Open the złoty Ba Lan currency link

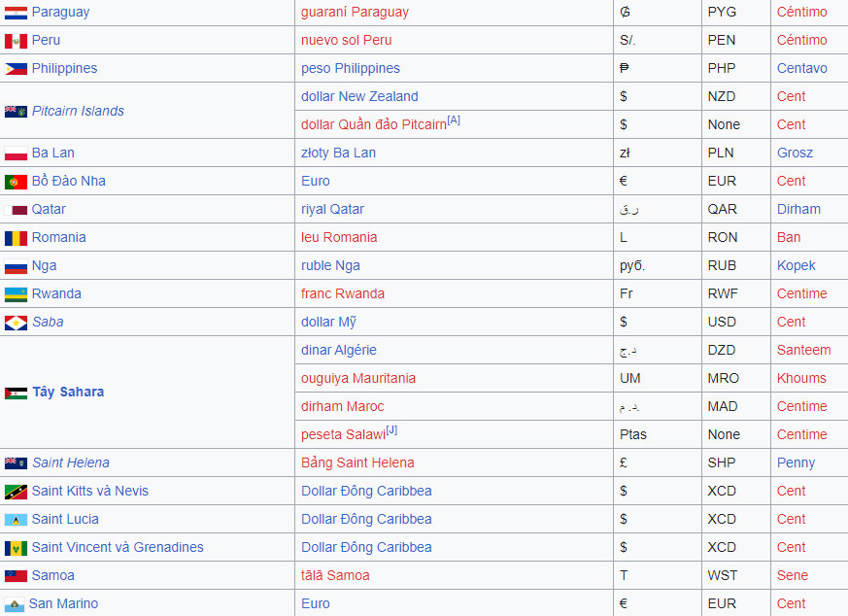pos(338,153)
